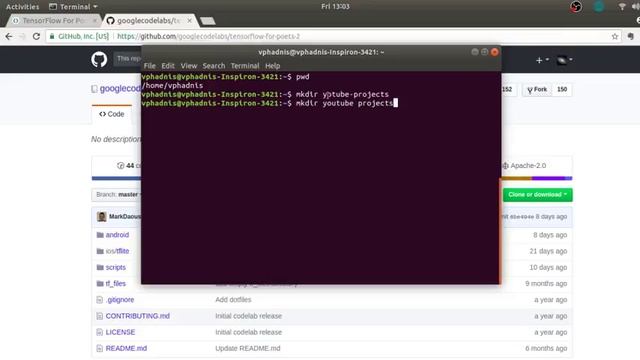Viewport: 640px width, 360px height.
Task: Click the clock Fri 13:03
Action: tap(335, 7)
